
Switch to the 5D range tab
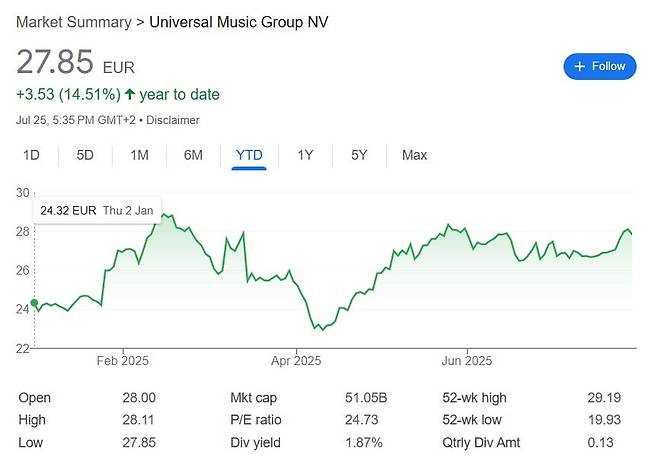(x=85, y=155)
